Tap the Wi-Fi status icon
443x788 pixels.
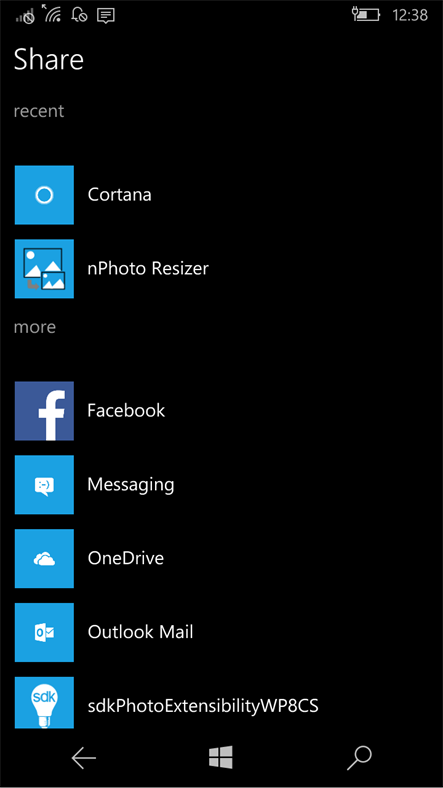click(51, 14)
